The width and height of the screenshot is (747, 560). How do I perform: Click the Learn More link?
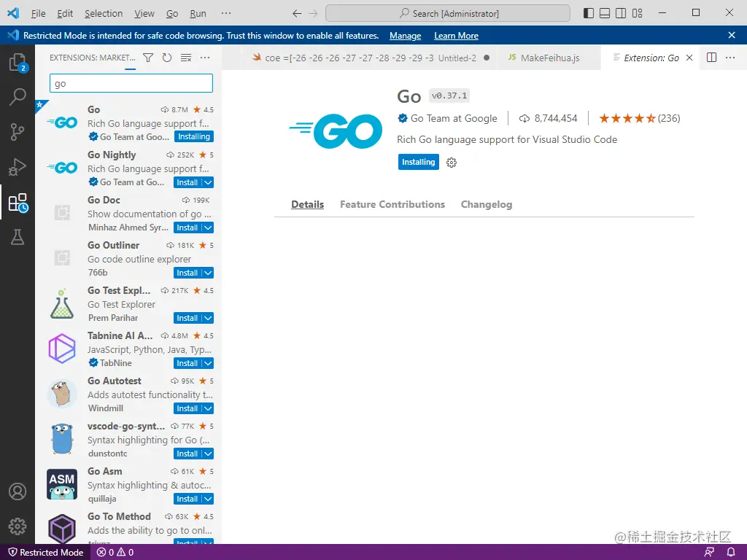(x=456, y=36)
